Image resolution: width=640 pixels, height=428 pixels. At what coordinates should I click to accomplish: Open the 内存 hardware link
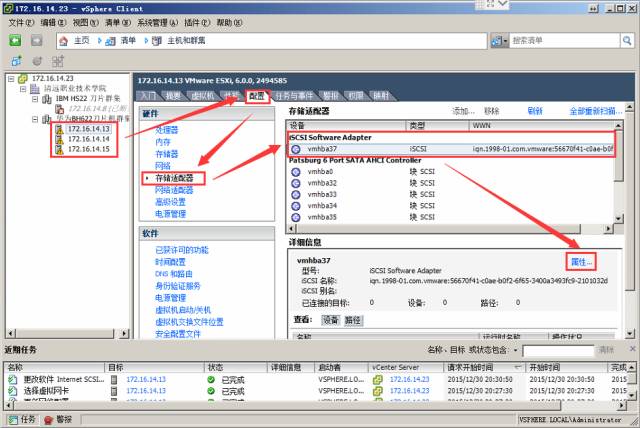pos(162,142)
